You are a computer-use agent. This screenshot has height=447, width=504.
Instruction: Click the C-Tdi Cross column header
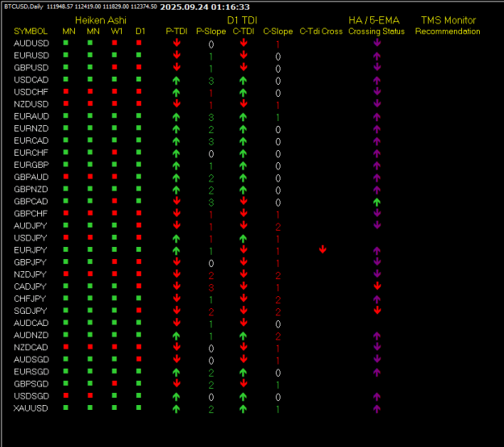coord(321,31)
